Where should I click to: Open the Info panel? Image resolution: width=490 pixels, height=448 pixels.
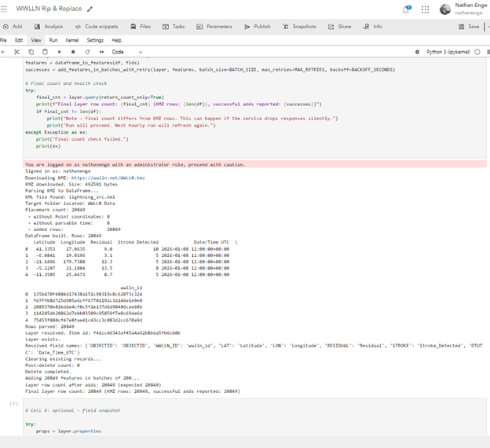373,27
